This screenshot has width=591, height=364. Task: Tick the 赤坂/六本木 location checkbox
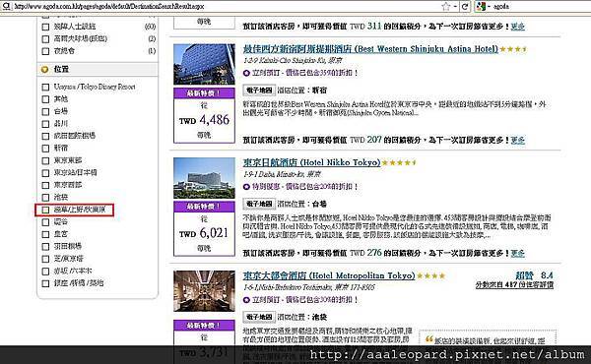pos(45,271)
